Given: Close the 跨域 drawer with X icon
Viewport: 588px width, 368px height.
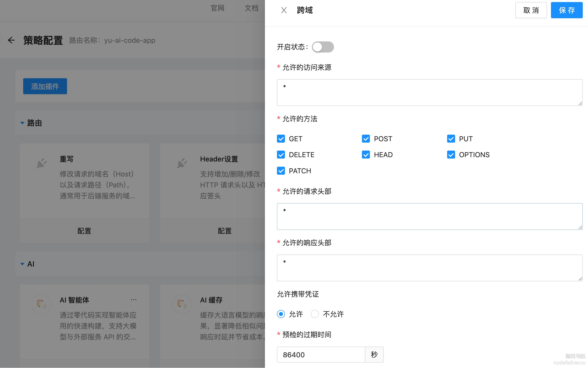Looking at the screenshot, I should (x=284, y=10).
